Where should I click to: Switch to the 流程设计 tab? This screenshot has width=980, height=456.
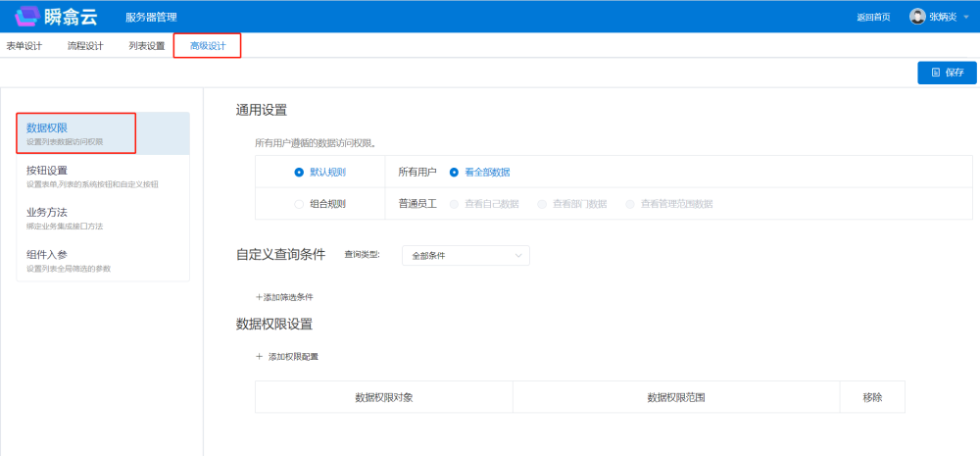tap(85, 45)
